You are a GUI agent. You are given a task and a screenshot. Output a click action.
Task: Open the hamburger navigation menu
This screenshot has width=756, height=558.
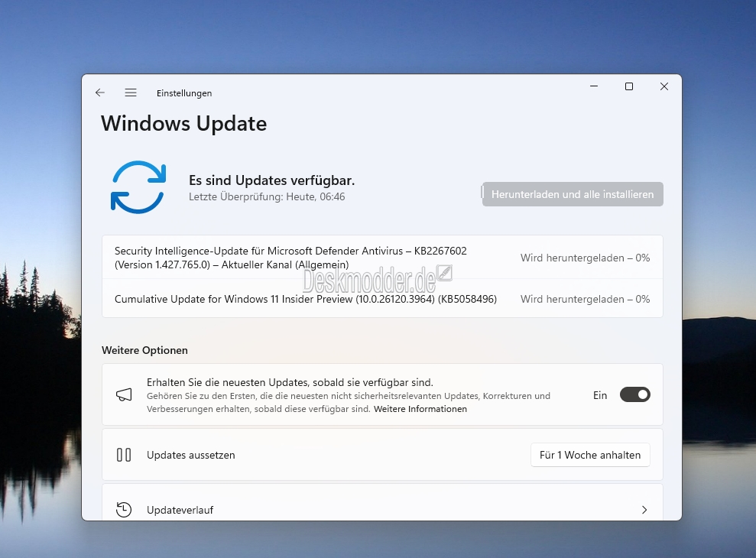point(131,92)
